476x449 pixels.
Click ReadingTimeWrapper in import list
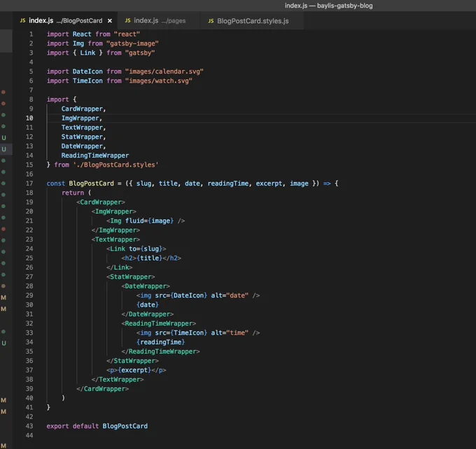tap(95, 156)
